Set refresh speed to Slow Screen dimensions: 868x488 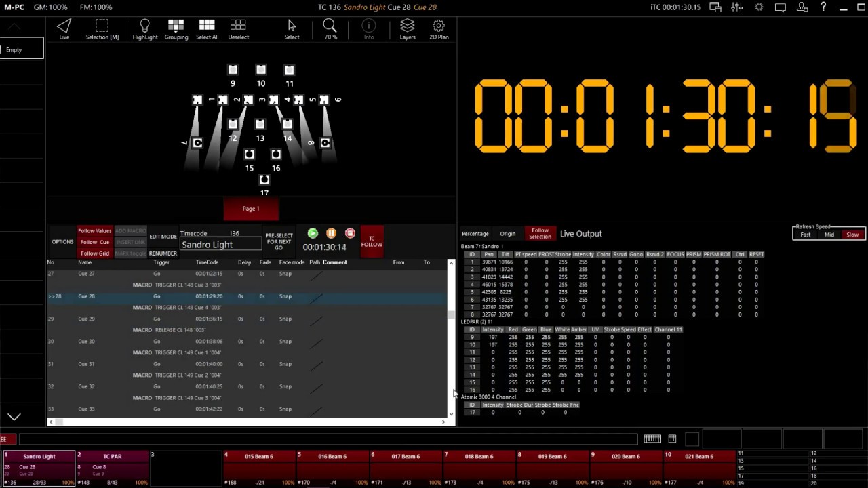852,235
